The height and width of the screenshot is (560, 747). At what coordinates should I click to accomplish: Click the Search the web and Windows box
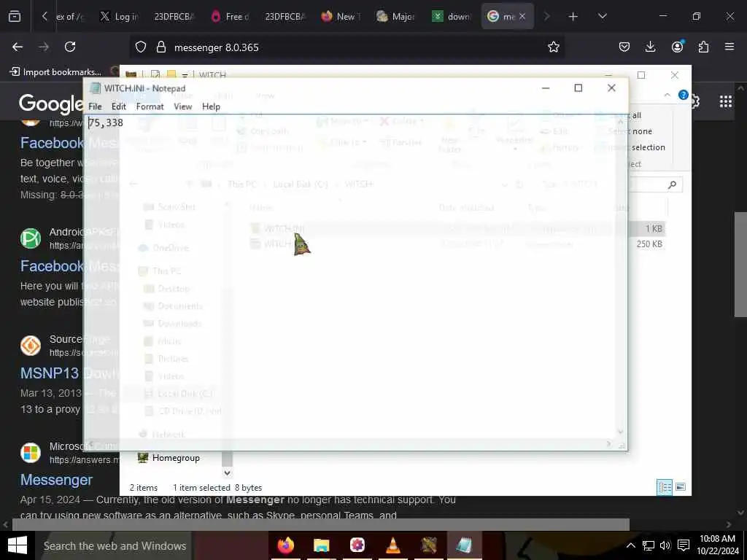tap(115, 545)
